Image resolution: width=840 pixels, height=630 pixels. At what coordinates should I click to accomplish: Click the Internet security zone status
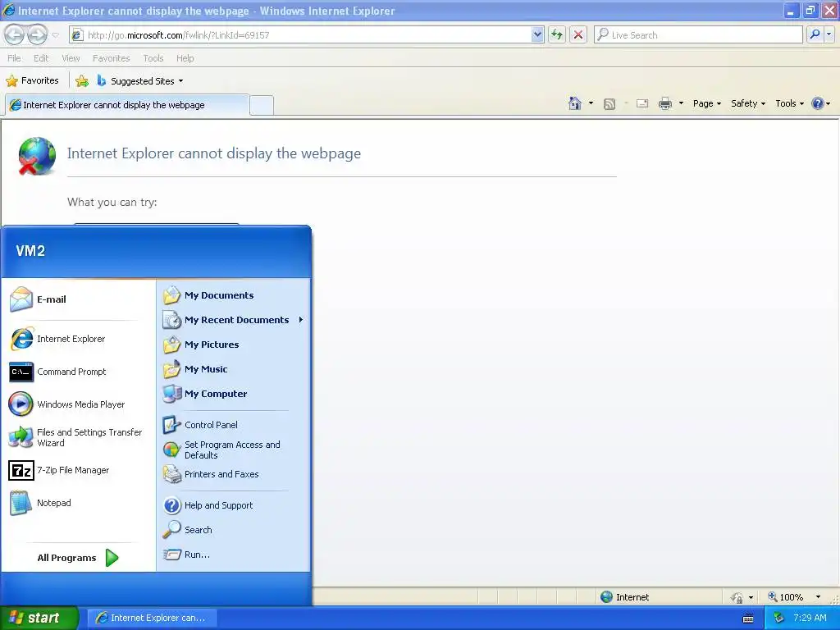point(624,597)
